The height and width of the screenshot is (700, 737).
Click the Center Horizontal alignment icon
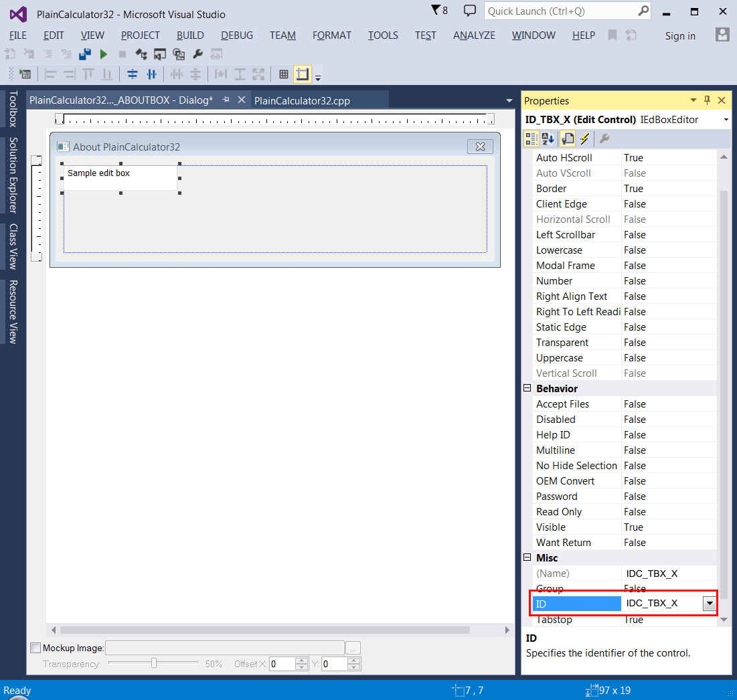152,74
